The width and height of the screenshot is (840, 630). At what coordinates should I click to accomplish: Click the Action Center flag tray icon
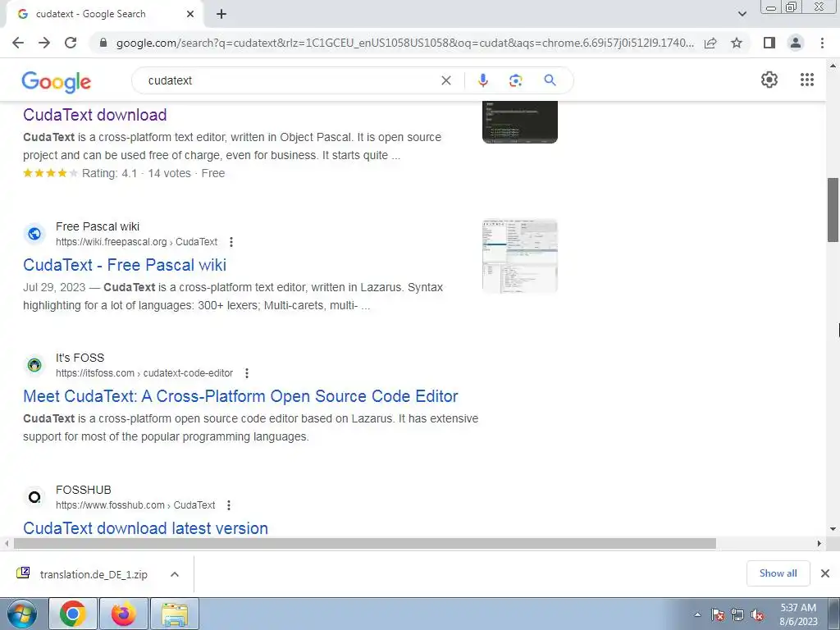point(717,614)
